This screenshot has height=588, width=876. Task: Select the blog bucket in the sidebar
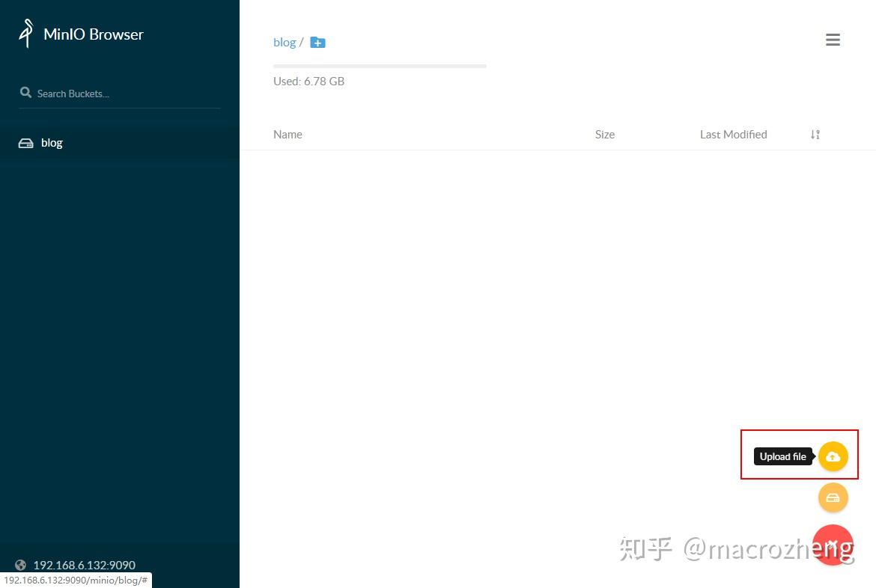(x=52, y=142)
